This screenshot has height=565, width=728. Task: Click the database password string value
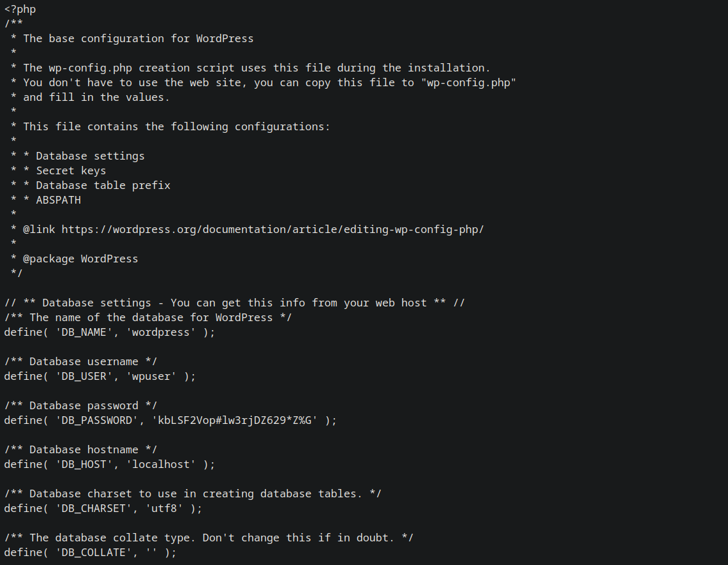(x=237, y=420)
